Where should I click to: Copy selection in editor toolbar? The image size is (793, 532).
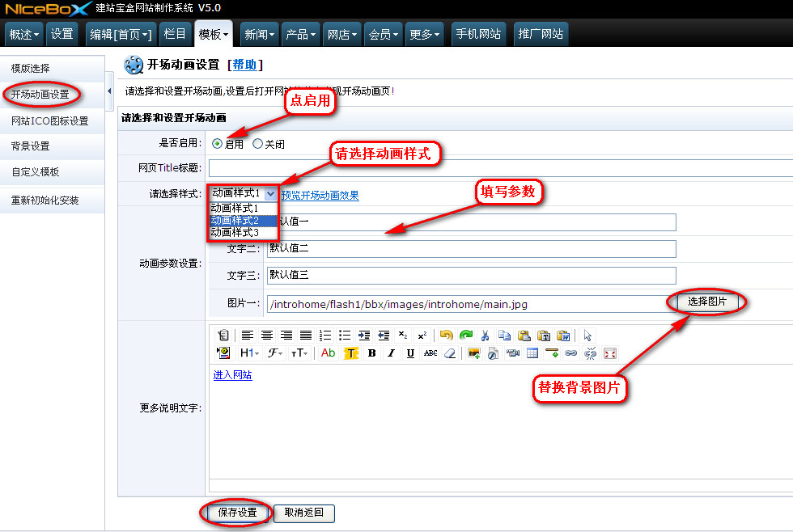click(x=504, y=335)
